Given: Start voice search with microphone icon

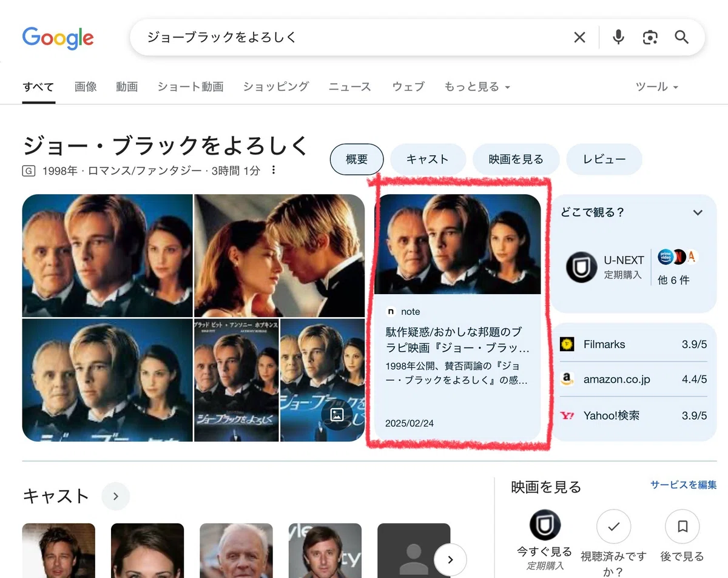Looking at the screenshot, I should pos(618,38).
